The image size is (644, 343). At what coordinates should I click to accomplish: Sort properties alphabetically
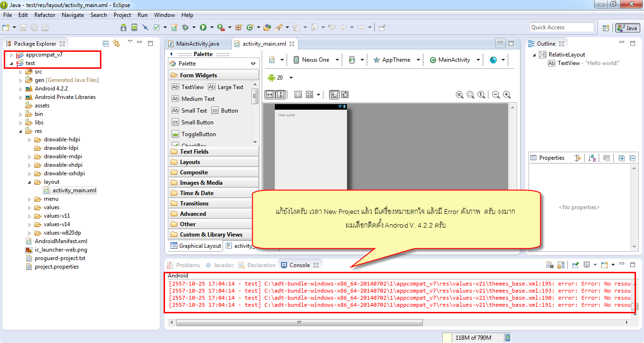pyautogui.click(x=593, y=158)
